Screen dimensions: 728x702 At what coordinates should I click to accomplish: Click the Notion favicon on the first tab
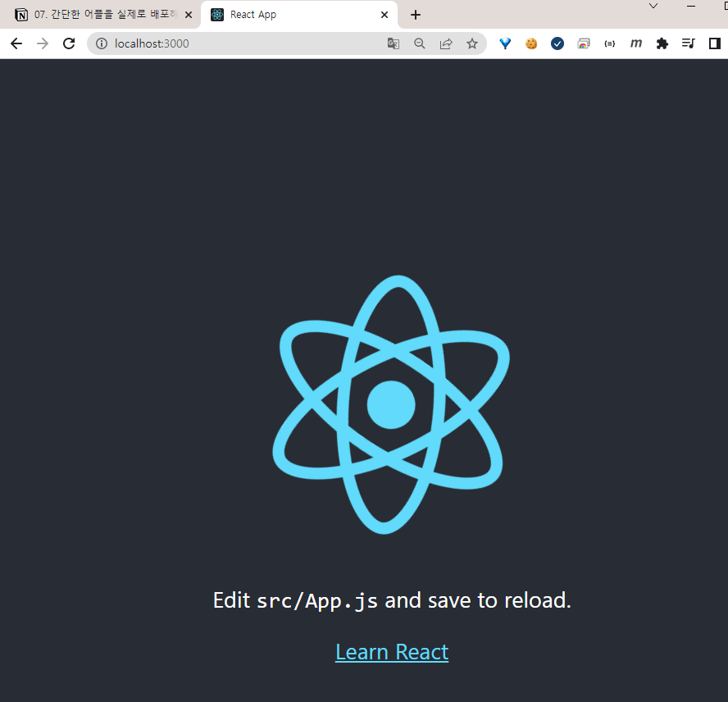coord(21,15)
